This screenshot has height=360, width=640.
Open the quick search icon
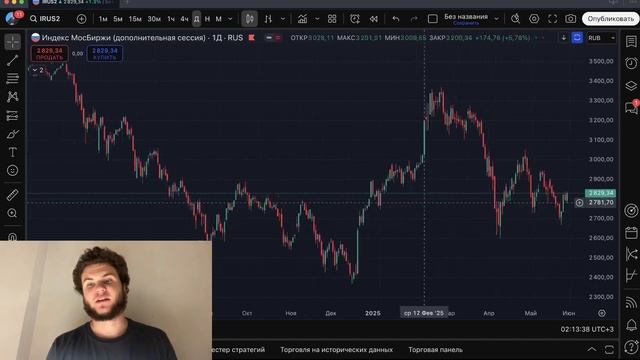tap(516, 19)
